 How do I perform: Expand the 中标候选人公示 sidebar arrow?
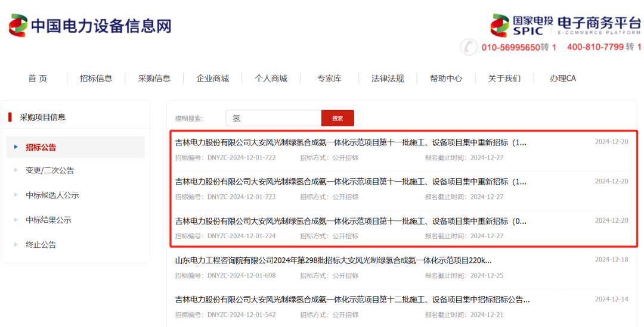16,195
